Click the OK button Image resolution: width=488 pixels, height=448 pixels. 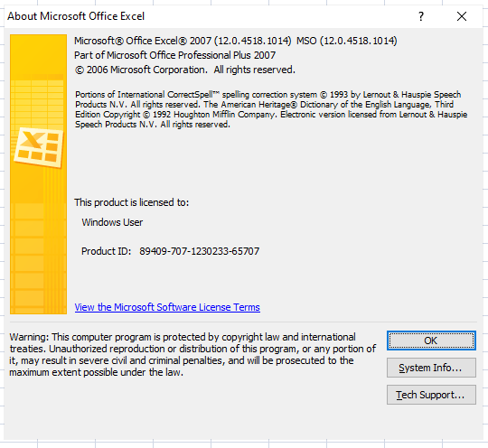(x=431, y=341)
